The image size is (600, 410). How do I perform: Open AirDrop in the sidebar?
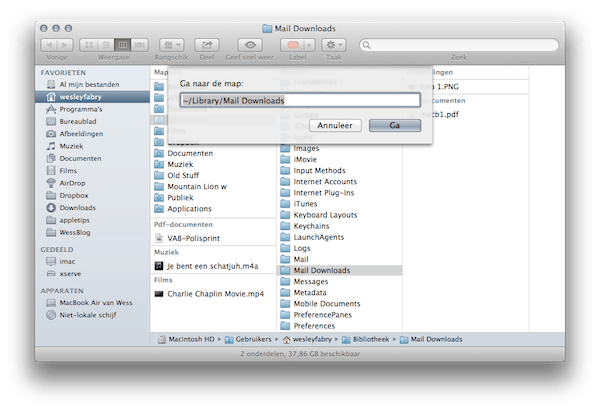(92, 183)
